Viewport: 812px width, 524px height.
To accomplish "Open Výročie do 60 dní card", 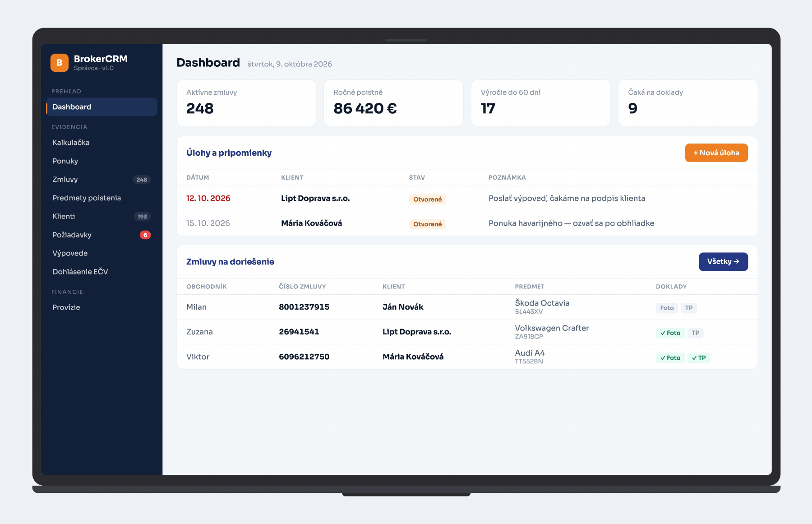I will [540, 103].
